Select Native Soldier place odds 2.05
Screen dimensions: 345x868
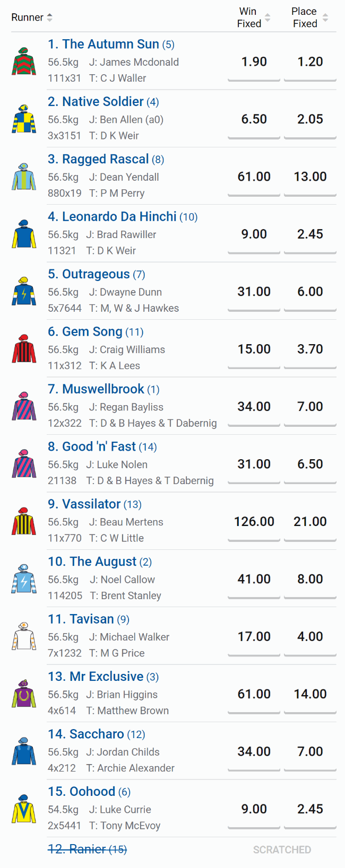click(x=310, y=119)
